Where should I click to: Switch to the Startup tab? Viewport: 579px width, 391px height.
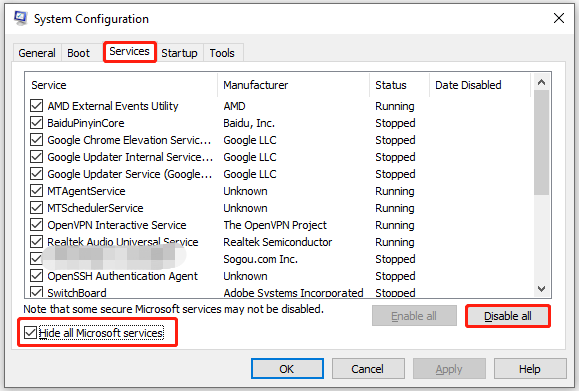pyautogui.click(x=179, y=53)
